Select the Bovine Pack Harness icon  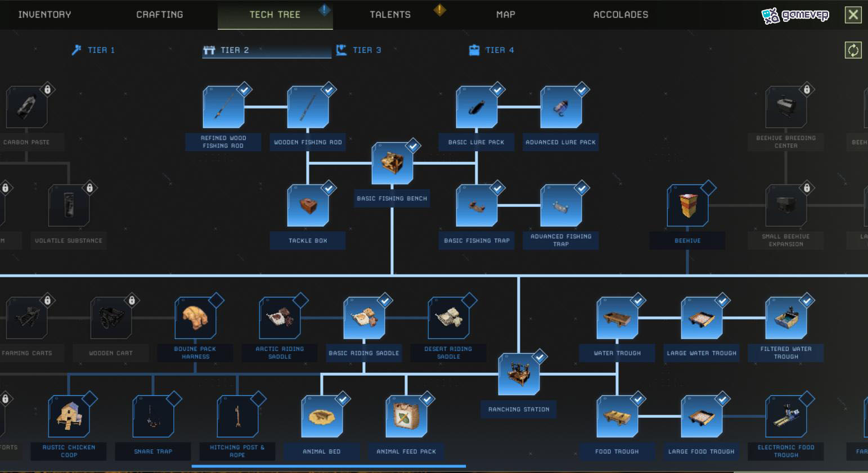click(195, 318)
